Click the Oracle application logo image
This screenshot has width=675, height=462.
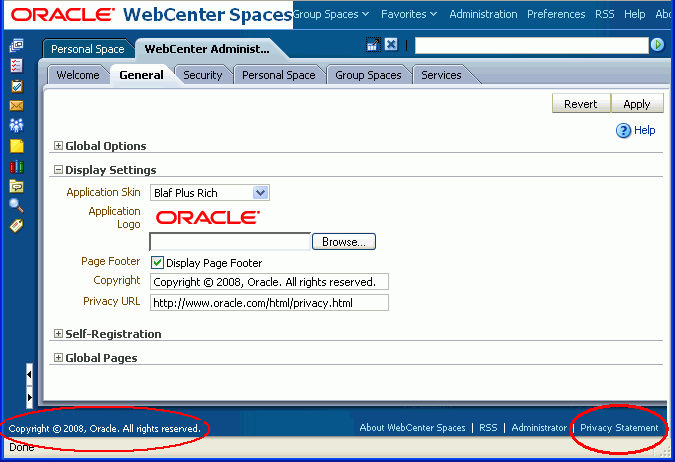[208, 217]
